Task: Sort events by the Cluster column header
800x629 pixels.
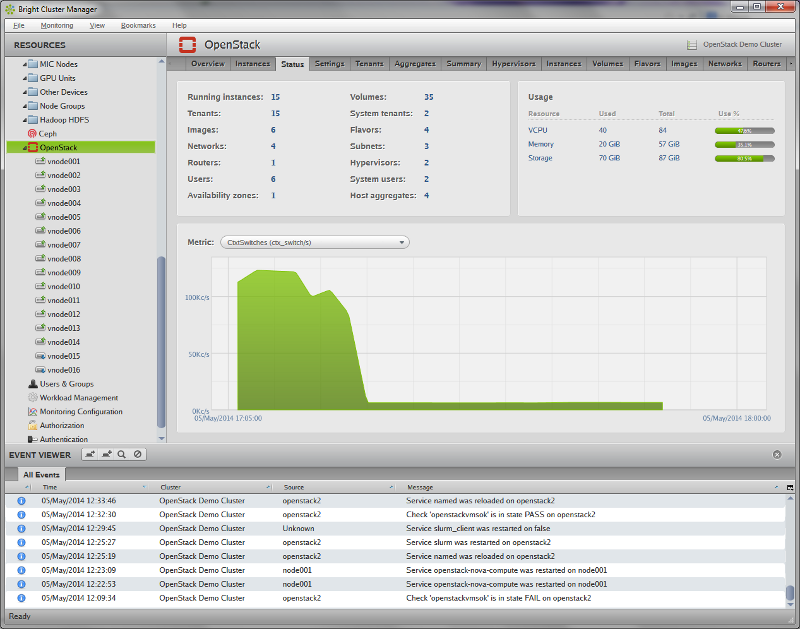Action: 213,487
